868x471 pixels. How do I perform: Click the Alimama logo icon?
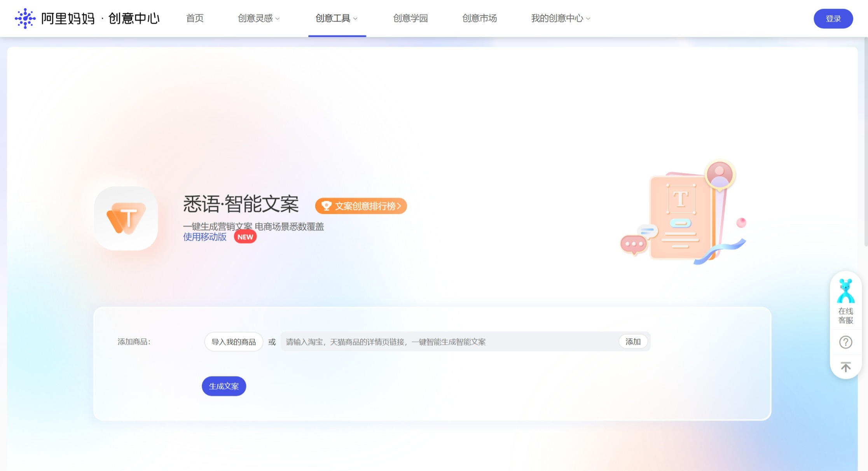tap(25, 18)
